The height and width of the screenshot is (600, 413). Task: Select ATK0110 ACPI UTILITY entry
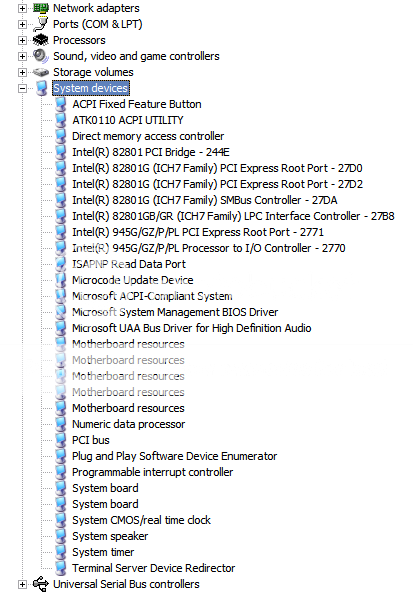pyautogui.click(x=128, y=120)
